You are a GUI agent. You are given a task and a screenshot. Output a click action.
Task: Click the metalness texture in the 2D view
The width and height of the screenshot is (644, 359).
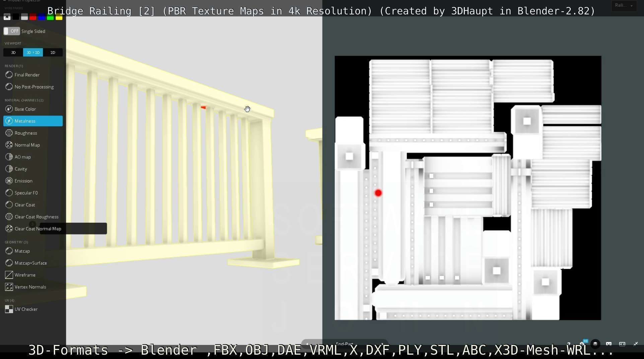(x=468, y=188)
